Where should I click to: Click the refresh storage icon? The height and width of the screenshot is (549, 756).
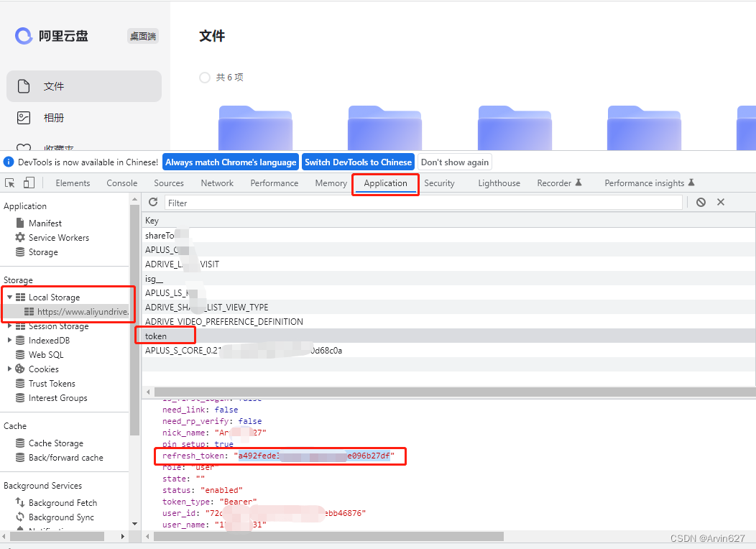[153, 202]
